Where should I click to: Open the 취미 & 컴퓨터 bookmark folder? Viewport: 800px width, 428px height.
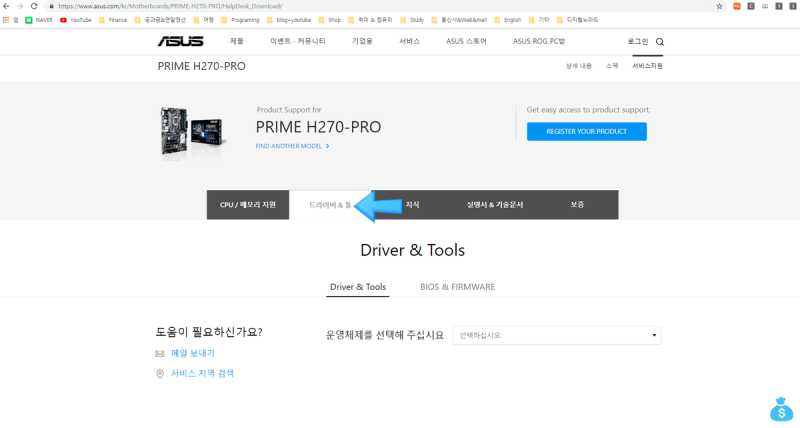pos(370,20)
